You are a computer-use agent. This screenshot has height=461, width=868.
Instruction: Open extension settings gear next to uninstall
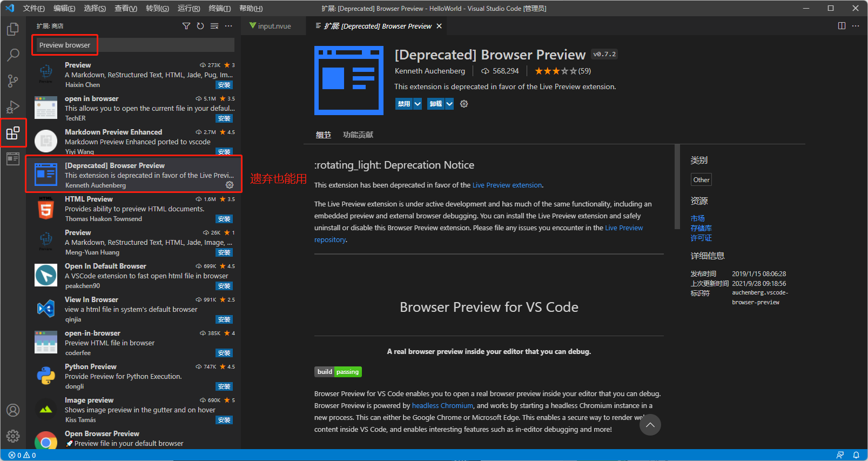(464, 104)
